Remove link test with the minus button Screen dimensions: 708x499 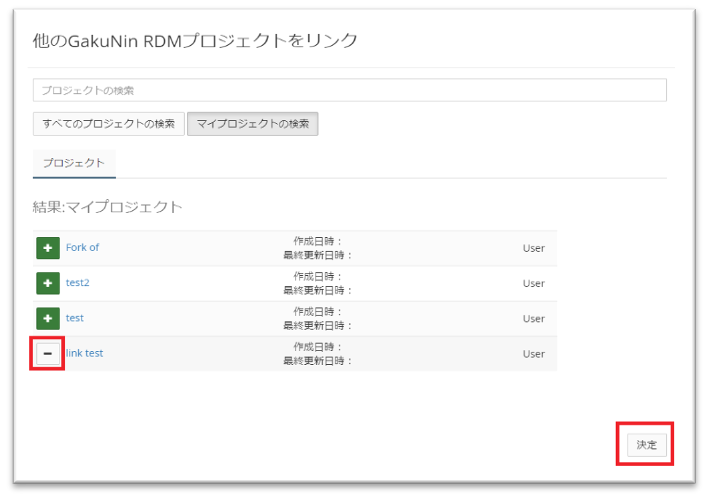tap(48, 354)
